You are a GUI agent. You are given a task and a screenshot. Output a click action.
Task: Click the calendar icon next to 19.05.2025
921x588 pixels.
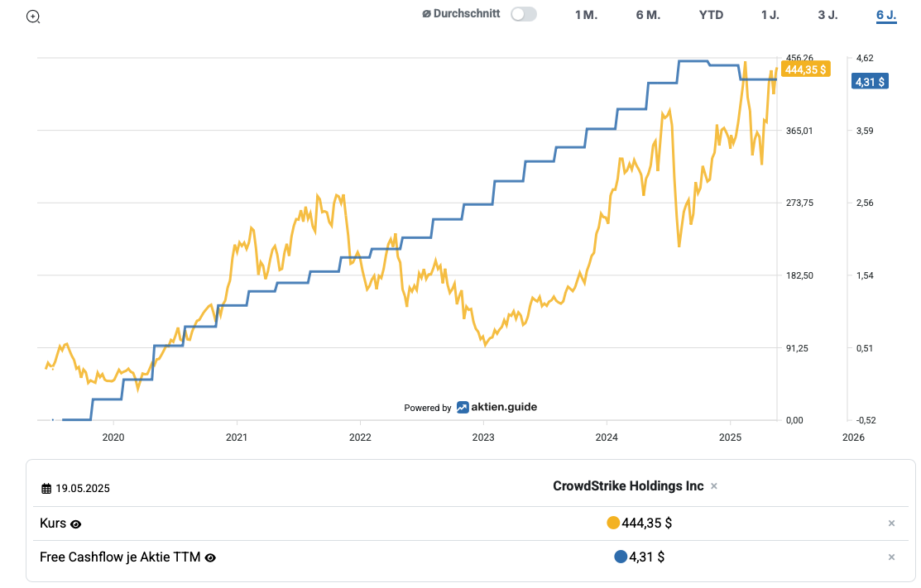[46, 489]
